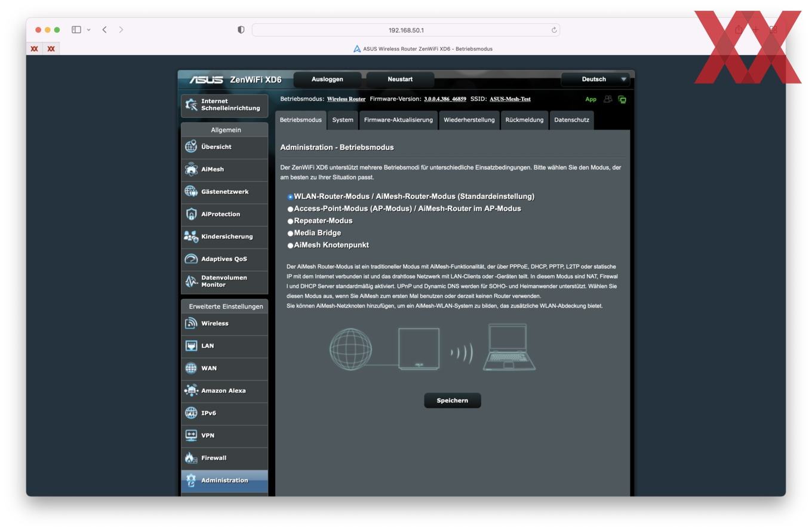Open the Datenvolumen Monitor icon
Viewport: 812px width, 531px height.
tap(191, 281)
